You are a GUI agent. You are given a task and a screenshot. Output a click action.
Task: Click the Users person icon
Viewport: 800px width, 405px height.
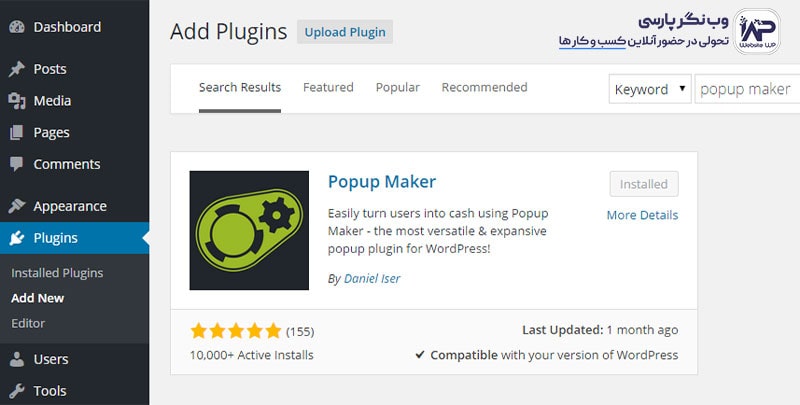tap(16, 359)
